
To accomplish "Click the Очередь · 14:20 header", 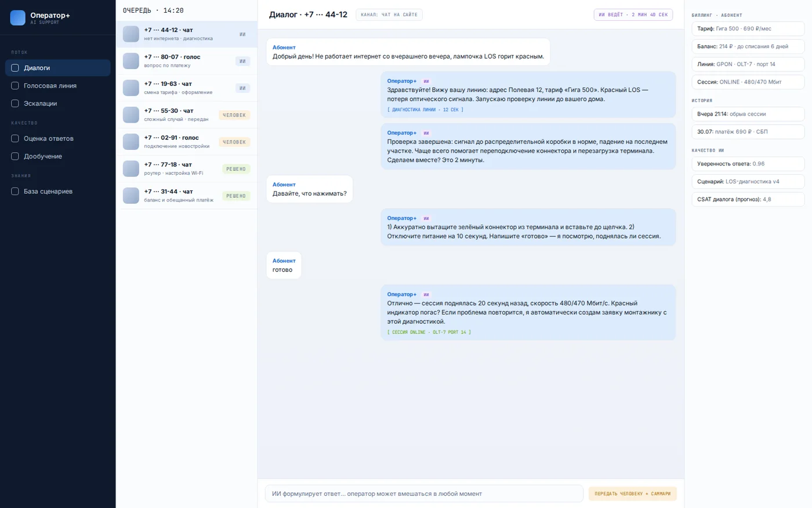I will coord(153,10).
